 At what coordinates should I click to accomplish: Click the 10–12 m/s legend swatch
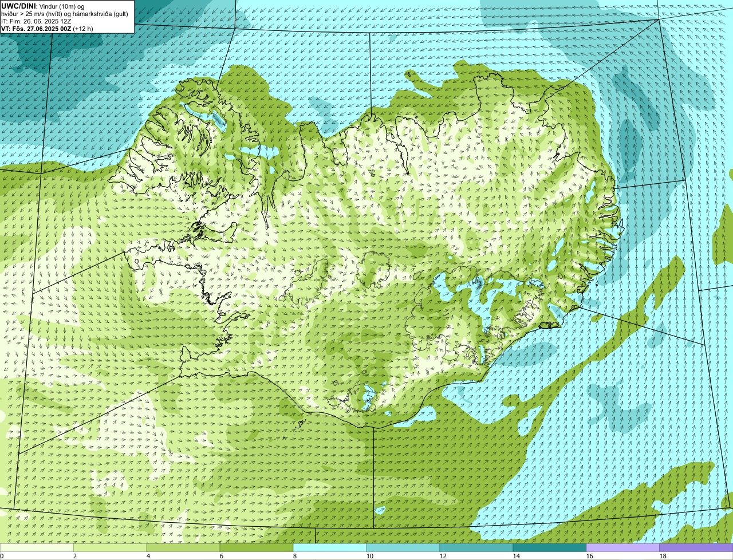[x=403, y=547]
